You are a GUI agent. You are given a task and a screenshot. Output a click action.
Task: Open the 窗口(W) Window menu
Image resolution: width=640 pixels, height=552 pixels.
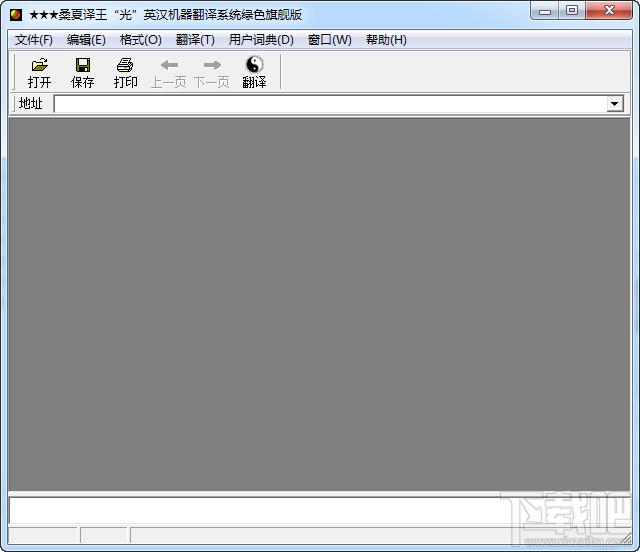[x=329, y=40]
